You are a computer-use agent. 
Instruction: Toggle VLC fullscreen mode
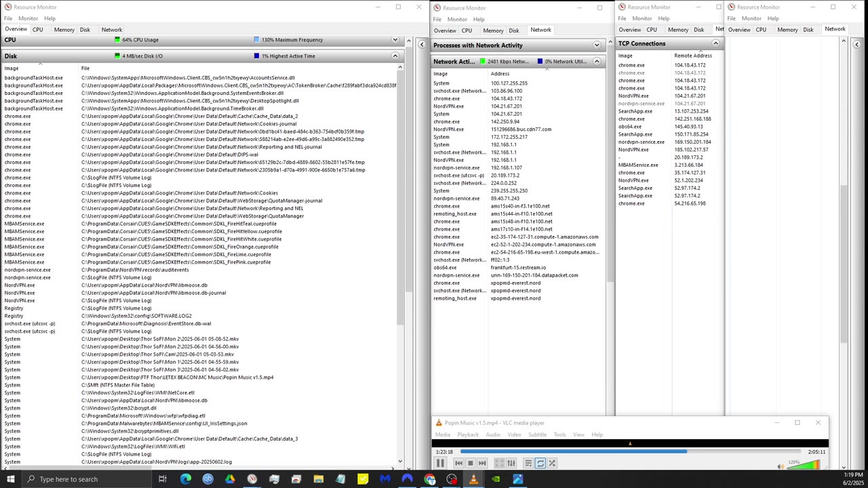tap(499, 464)
